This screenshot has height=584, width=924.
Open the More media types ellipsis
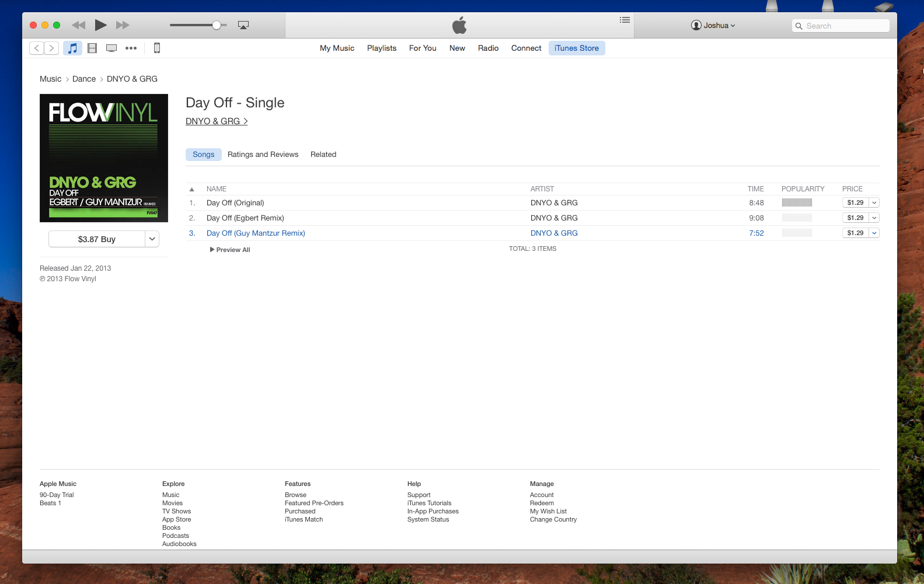click(x=131, y=48)
